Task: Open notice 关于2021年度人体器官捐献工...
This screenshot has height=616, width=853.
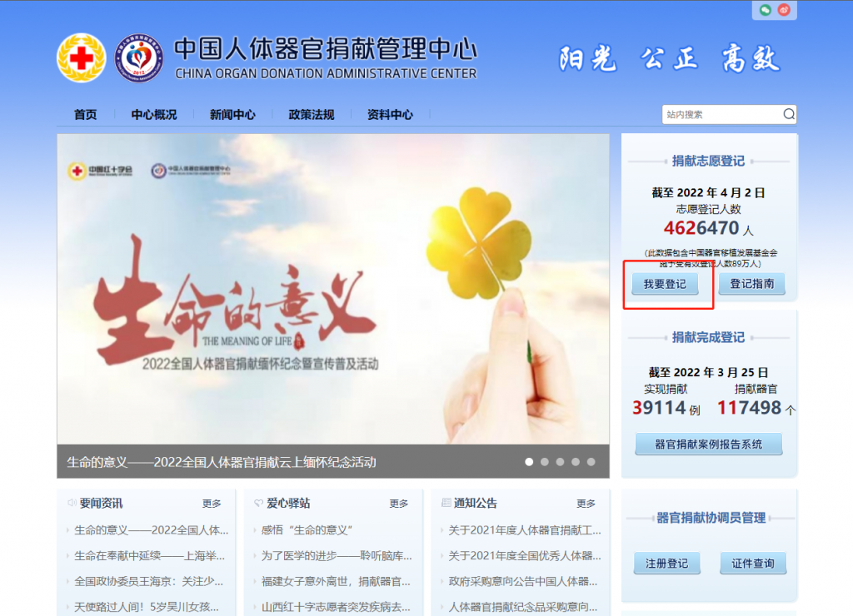Action: [x=525, y=530]
